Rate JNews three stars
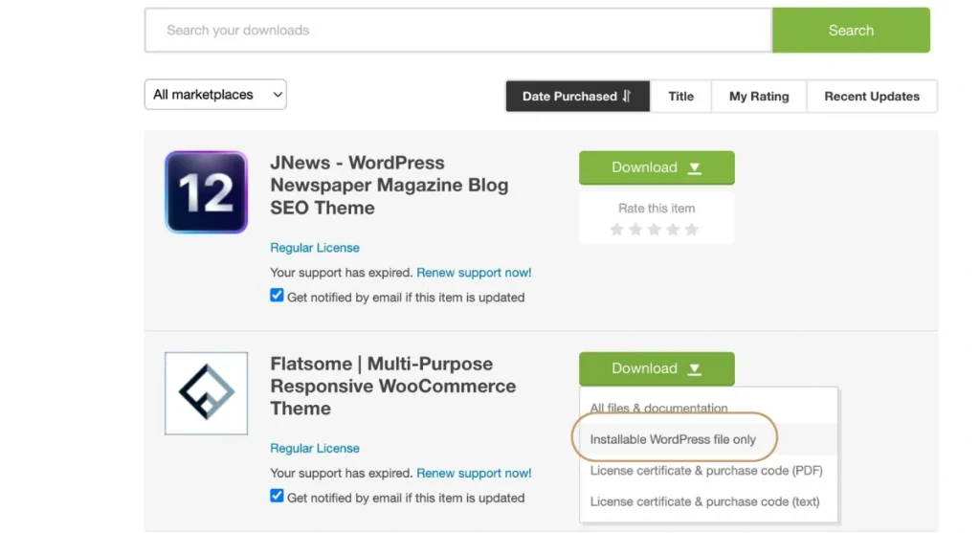Image resolution: width=980 pixels, height=533 pixels. tap(655, 230)
